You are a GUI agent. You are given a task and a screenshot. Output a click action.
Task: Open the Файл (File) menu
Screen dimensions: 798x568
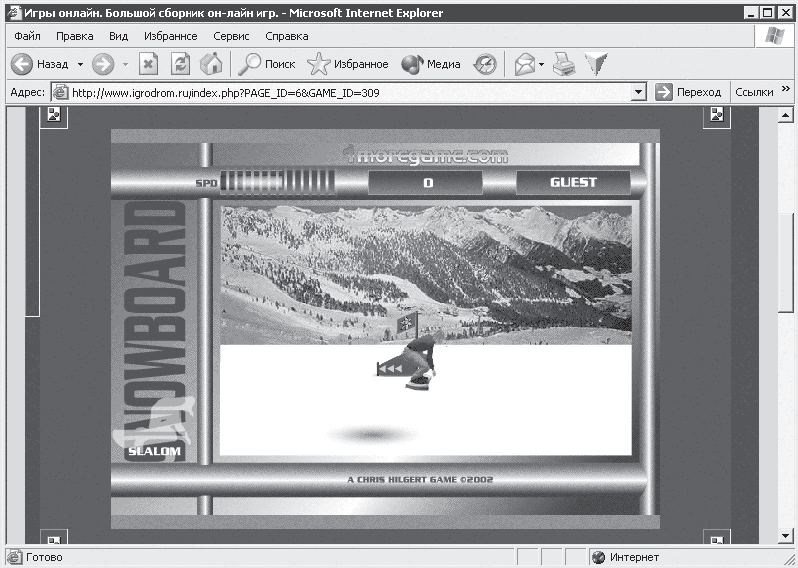(27, 36)
